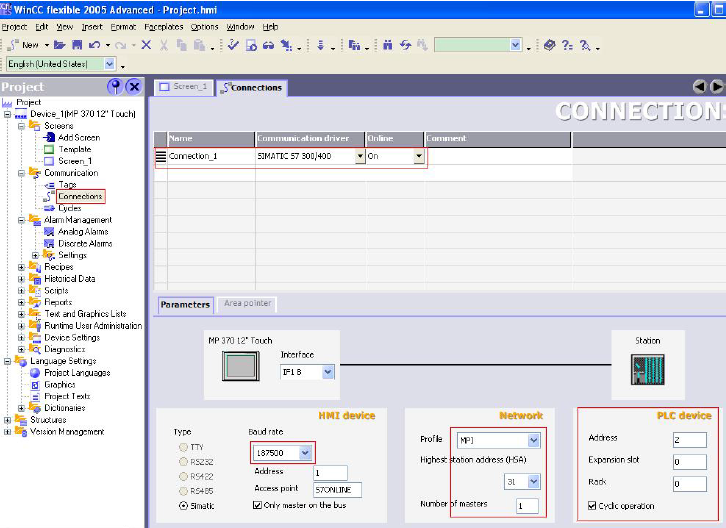Screen dimensions: 726x528
Task: Close the Project panel with X icon
Action: (x=134, y=87)
